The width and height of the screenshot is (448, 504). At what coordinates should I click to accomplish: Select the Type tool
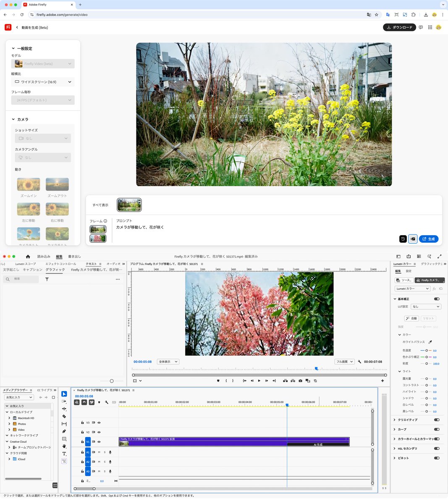[64, 454]
